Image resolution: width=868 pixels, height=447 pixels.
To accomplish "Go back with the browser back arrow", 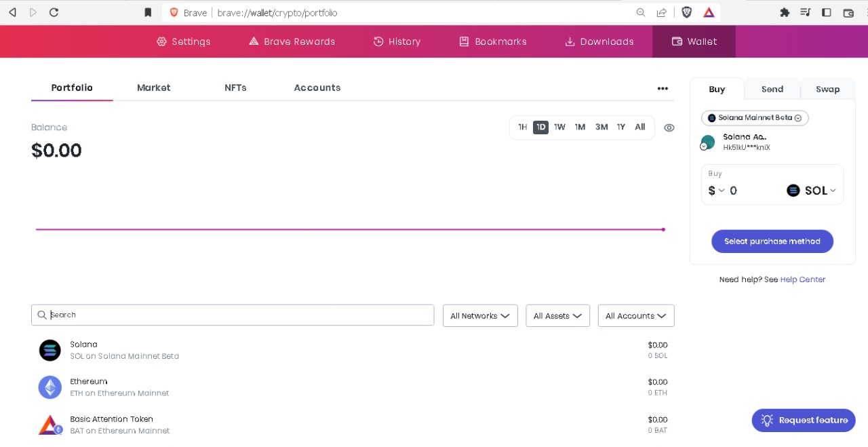I will (x=12, y=12).
